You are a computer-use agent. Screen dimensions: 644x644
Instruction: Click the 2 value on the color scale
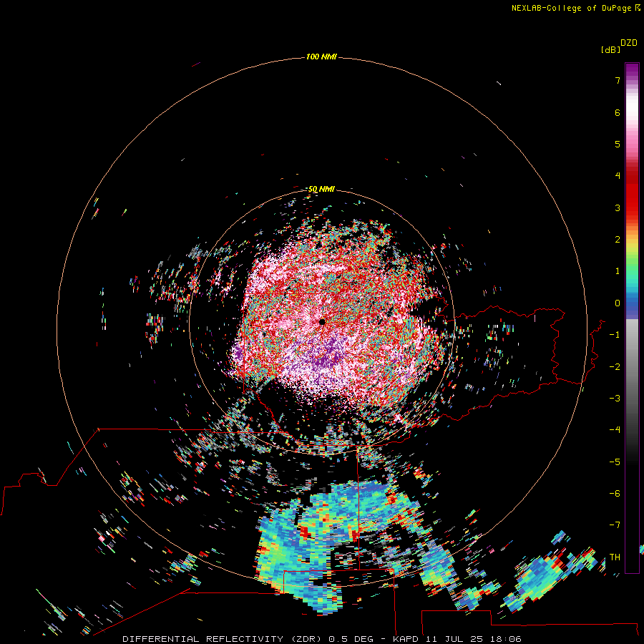coord(618,240)
